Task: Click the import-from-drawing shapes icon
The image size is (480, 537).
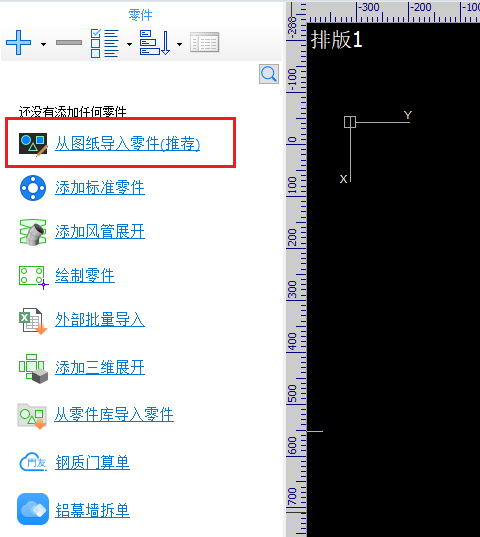Action: coord(33,143)
